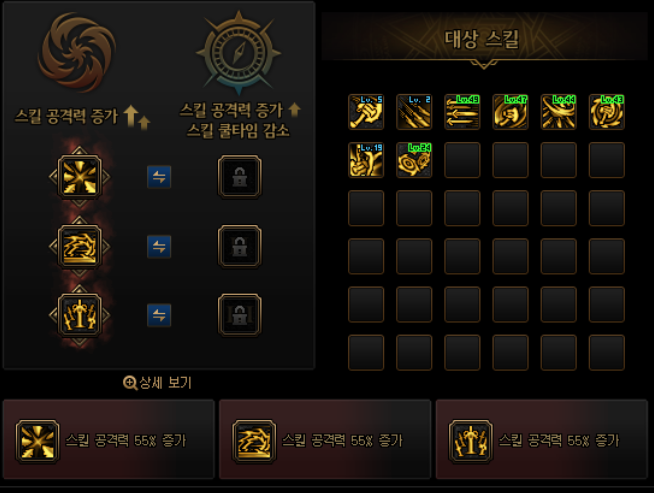Click the starburst skill slot in left column
This screenshot has width=654, height=493.
(x=80, y=177)
